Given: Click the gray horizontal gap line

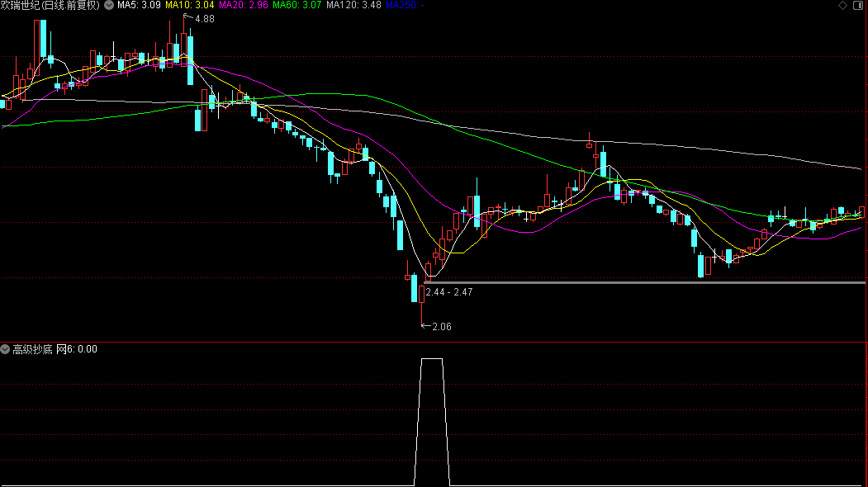Looking at the screenshot, I should coord(644,283).
